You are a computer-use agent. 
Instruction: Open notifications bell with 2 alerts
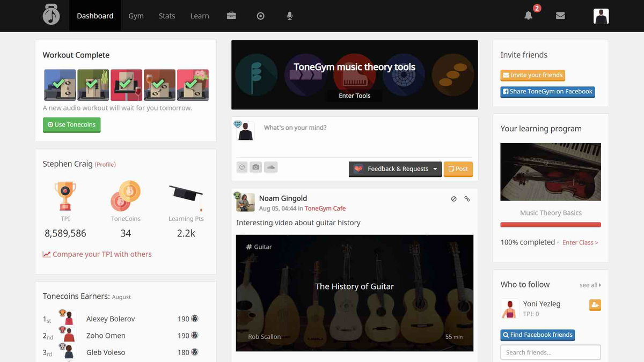tap(529, 16)
